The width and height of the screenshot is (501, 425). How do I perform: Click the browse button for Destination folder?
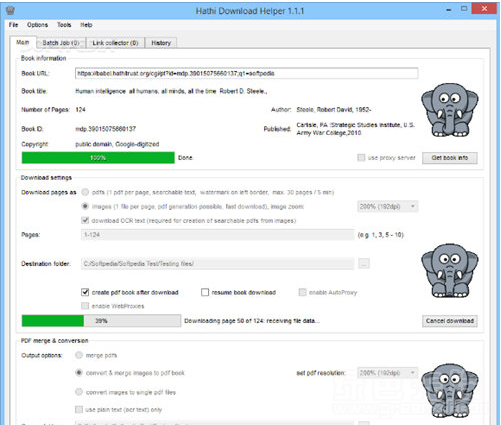click(x=364, y=263)
